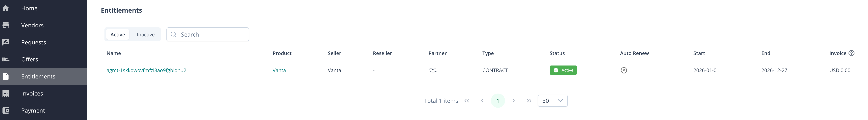Viewport: 868px width, 120px height.
Task: Click the Auto Renew disabled X icon
Action: pyautogui.click(x=624, y=70)
